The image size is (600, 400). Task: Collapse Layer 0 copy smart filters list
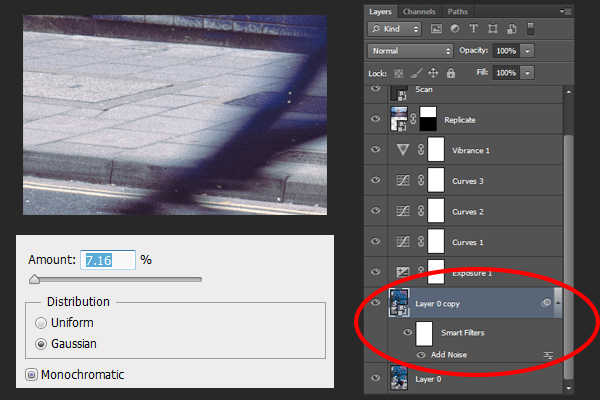pyautogui.click(x=558, y=303)
